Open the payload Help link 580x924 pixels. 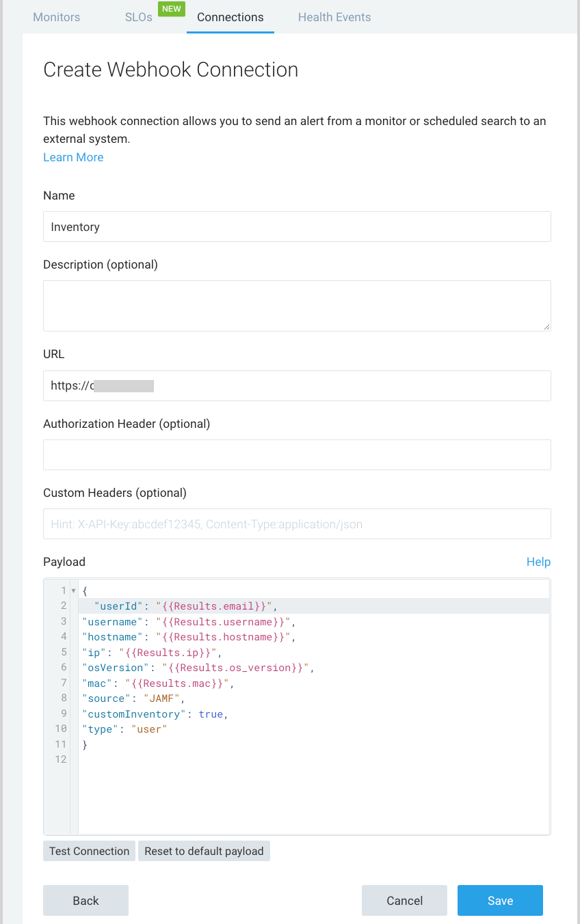pyautogui.click(x=538, y=562)
